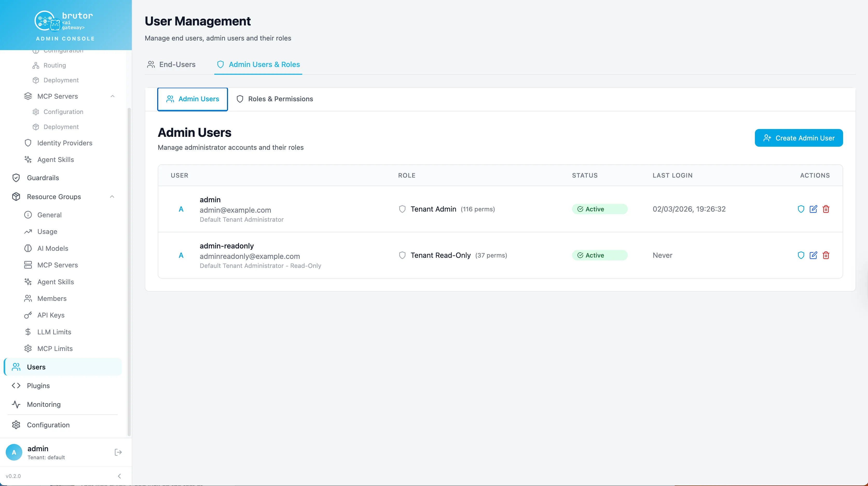
Task: Click shield role icon for admin row
Action: pyautogui.click(x=801, y=209)
